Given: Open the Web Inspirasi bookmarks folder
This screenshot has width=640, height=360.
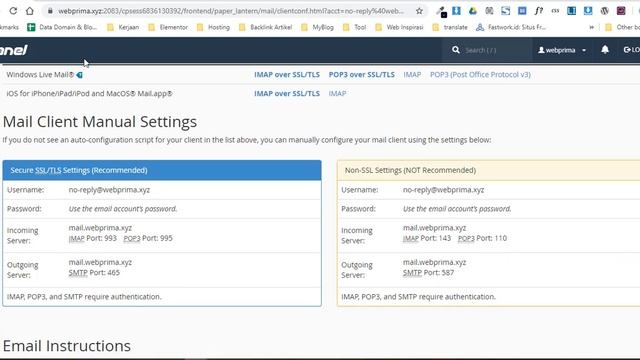Looking at the screenshot, I should [399, 27].
